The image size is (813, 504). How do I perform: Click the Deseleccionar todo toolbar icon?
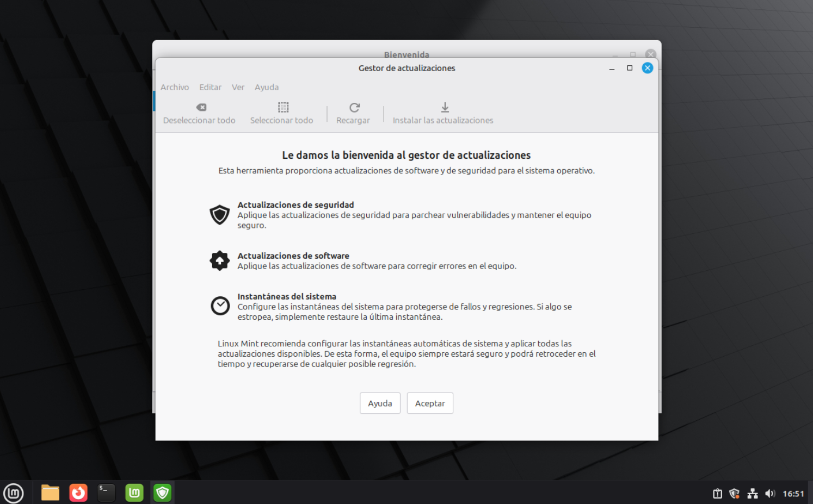(201, 108)
